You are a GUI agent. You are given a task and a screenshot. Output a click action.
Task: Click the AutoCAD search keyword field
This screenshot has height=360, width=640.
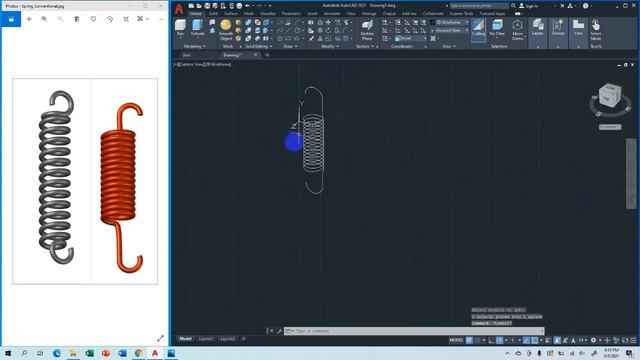480,6
